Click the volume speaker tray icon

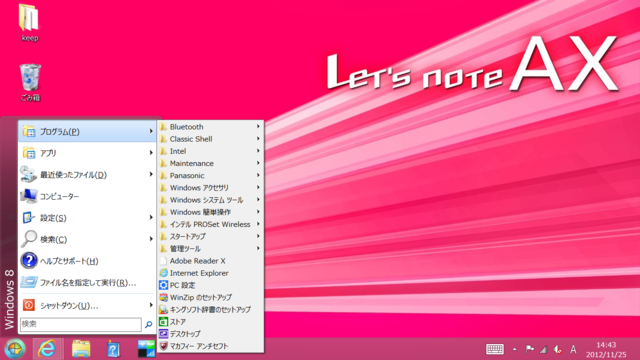point(558,349)
